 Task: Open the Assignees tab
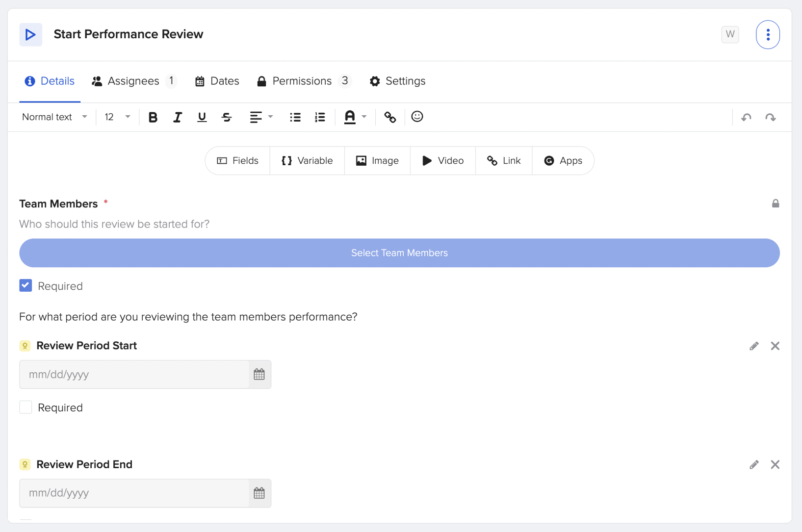tap(133, 81)
